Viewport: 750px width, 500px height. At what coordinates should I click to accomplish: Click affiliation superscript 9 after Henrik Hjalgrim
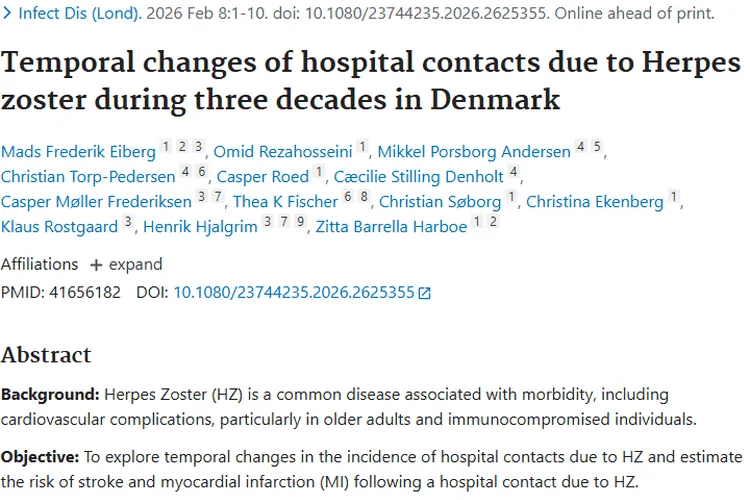pyautogui.click(x=297, y=222)
